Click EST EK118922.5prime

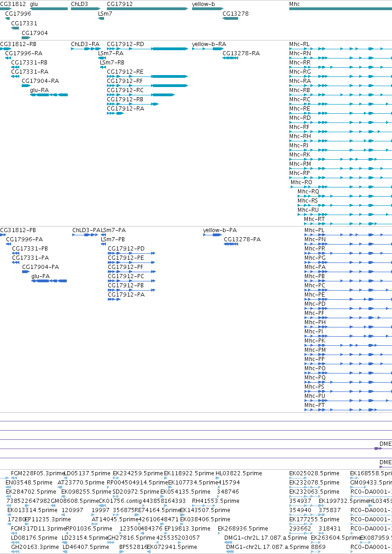click(x=189, y=473)
